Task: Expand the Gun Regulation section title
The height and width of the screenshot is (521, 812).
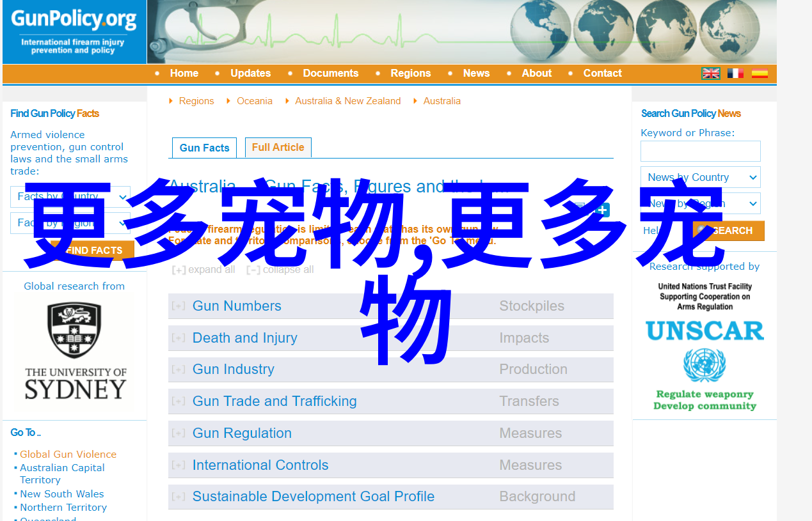Action: point(242,433)
